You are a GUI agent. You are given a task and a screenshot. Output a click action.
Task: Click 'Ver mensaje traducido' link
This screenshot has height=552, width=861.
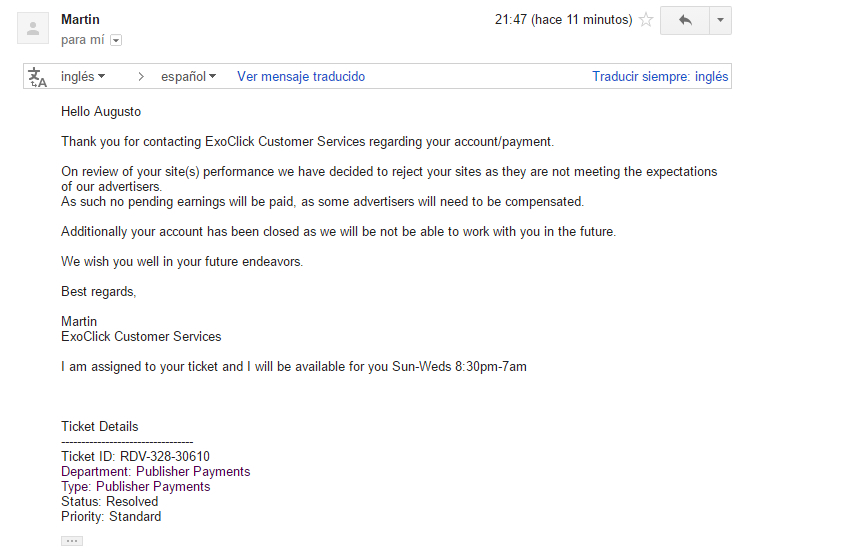click(301, 76)
